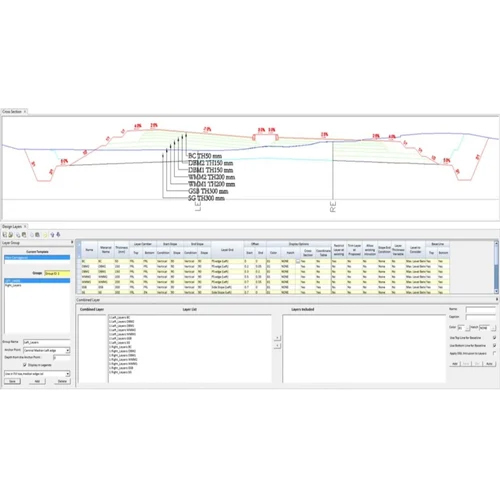Remove layer from Layers Included with < button
This screenshot has width=500, height=500.
tap(277, 346)
